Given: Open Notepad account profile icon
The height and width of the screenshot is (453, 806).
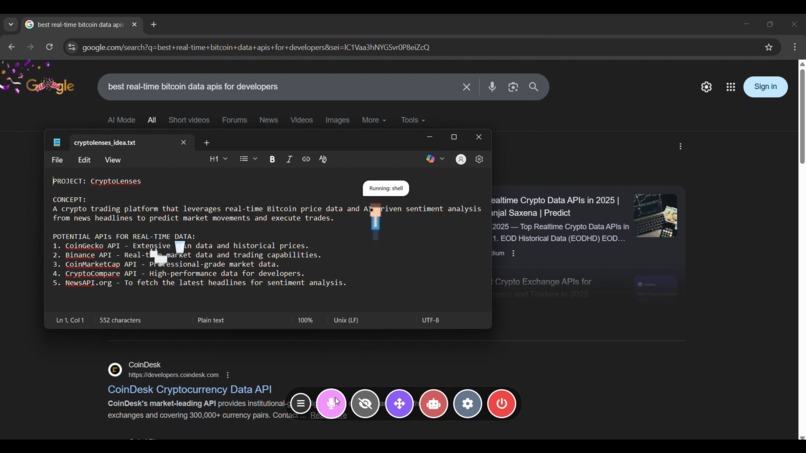Looking at the screenshot, I should tap(461, 159).
